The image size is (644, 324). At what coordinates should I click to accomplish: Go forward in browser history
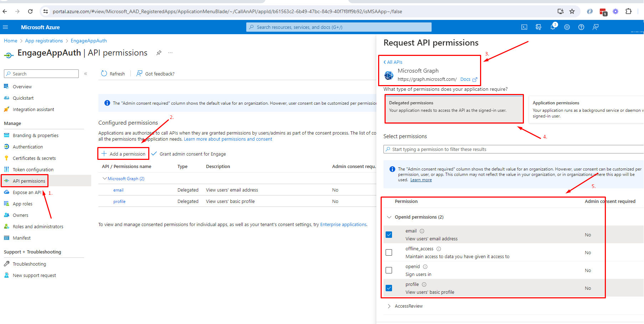pyautogui.click(x=17, y=11)
